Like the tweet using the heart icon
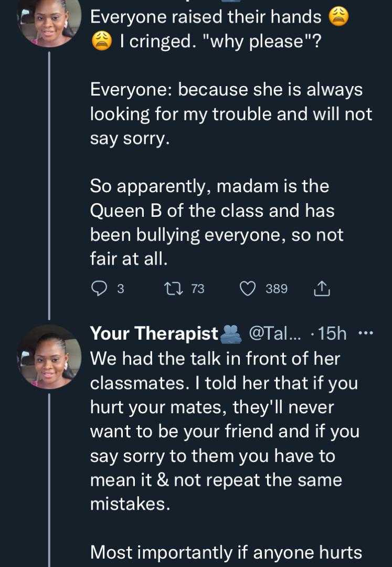Image resolution: width=392 pixels, height=567 pixels. (x=248, y=288)
